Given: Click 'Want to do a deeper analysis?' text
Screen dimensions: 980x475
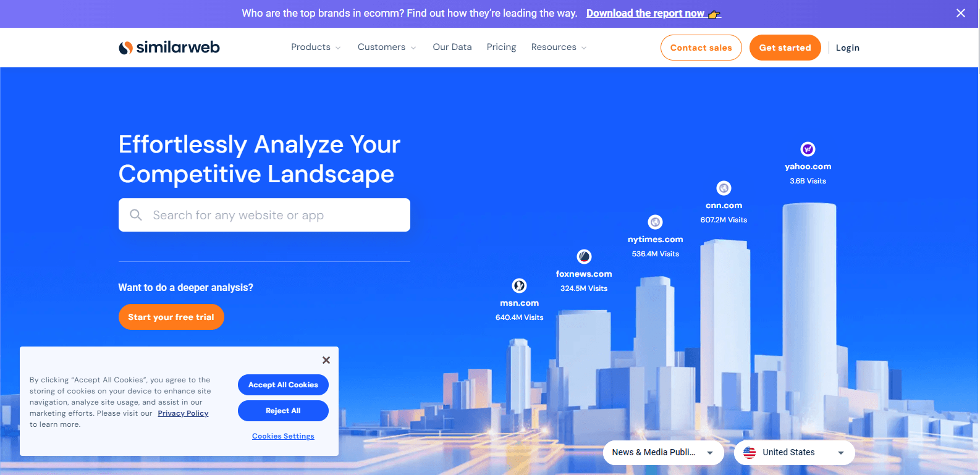Looking at the screenshot, I should click(x=185, y=287).
